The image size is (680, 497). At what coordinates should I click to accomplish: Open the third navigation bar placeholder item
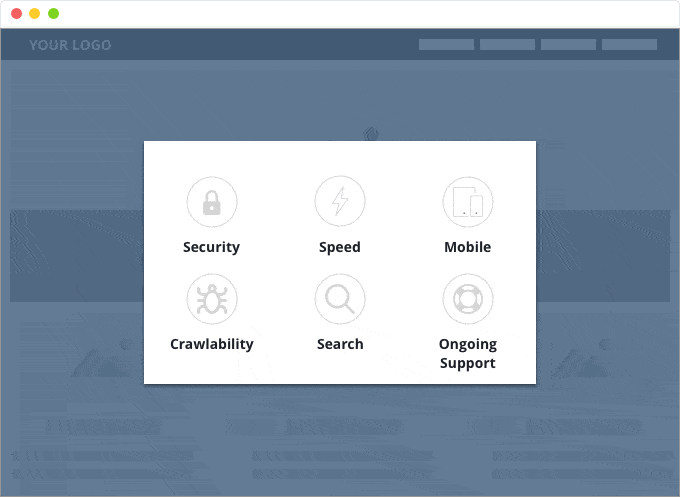point(568,44)
